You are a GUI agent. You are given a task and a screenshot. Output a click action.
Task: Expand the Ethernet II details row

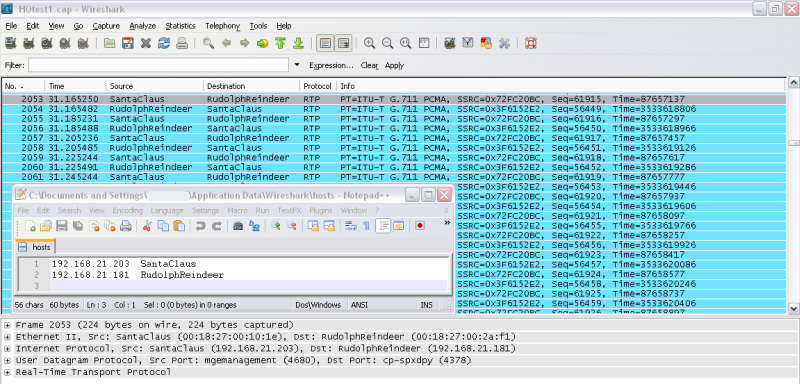7,337
